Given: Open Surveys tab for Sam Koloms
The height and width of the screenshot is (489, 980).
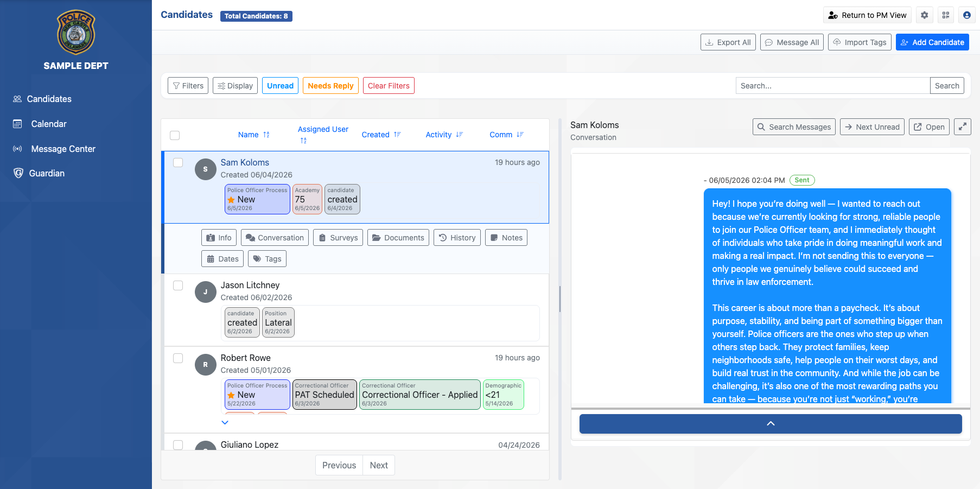Looking at the screenshot, I should coord(338,238).
